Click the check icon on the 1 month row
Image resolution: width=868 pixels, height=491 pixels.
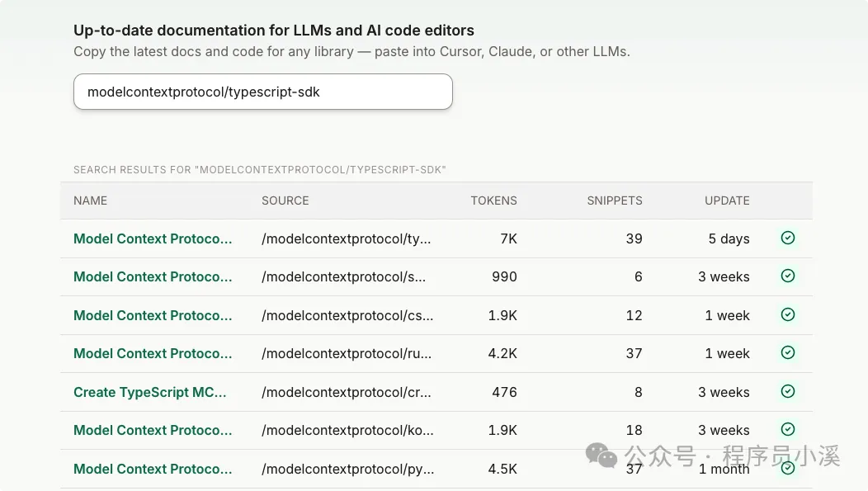click(788, 468)
